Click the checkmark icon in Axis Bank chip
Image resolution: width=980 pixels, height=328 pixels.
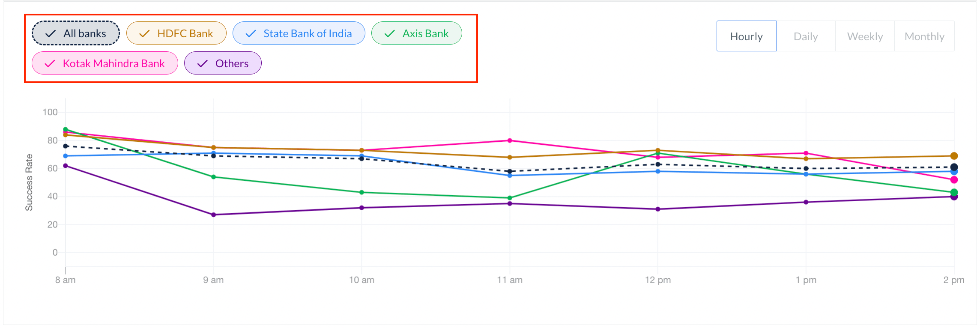pyautogui.click(x=389, y=33)
